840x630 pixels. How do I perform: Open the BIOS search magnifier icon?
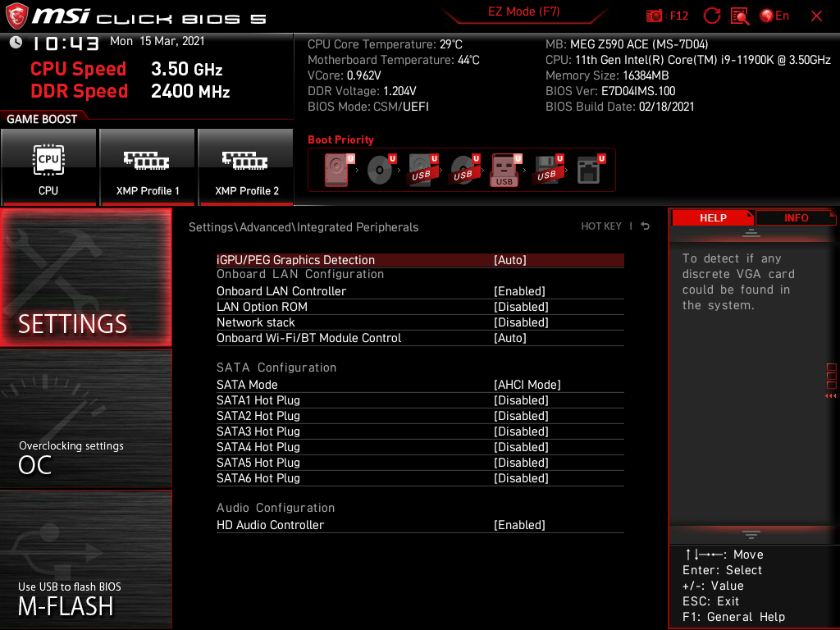pos(740,16)
